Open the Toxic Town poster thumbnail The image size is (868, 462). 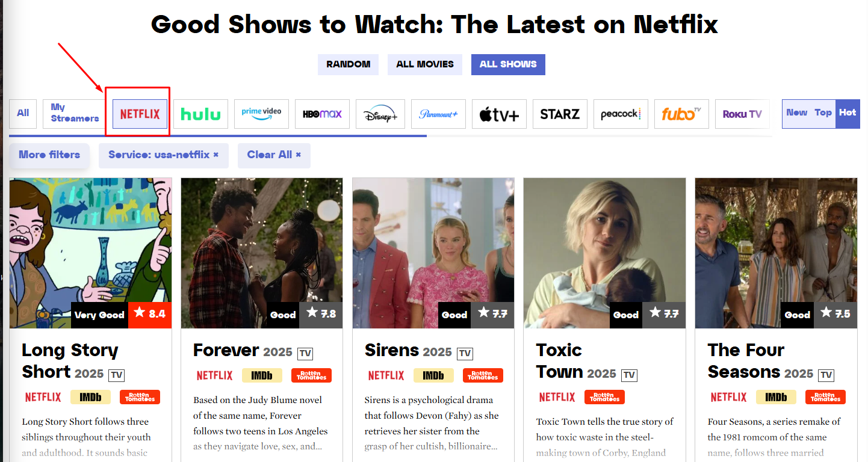click(x=604, y=253)
